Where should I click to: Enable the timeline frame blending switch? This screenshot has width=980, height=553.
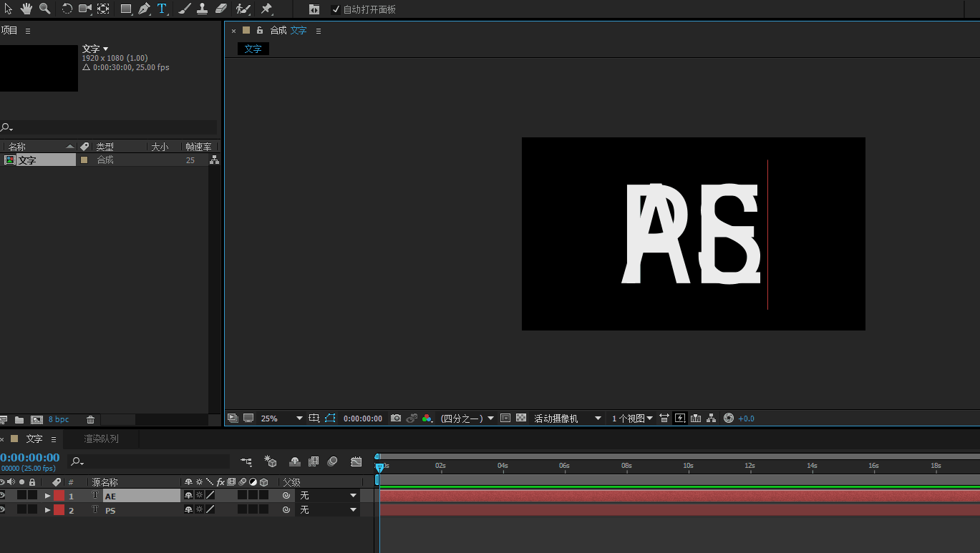click(314, 461)
